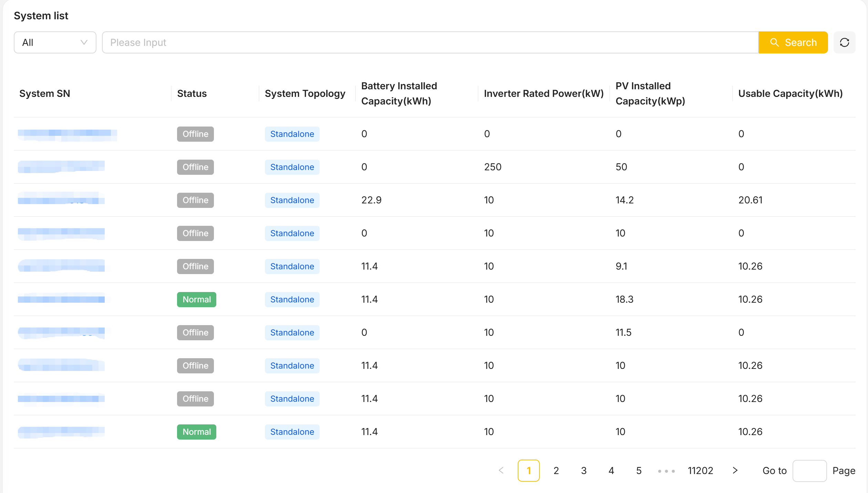
Task: Click the yellow Search button
Action: click(x=793, y=42)
